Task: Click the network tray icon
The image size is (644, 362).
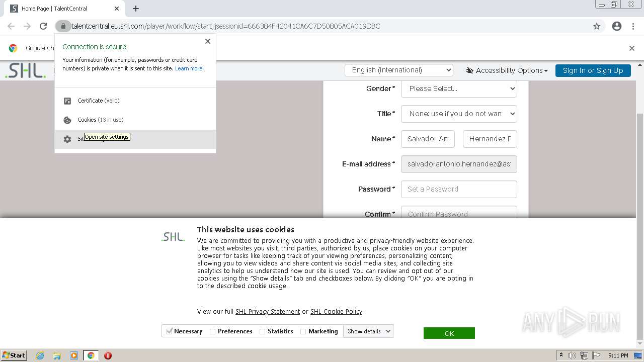Action: coord(584,355)
